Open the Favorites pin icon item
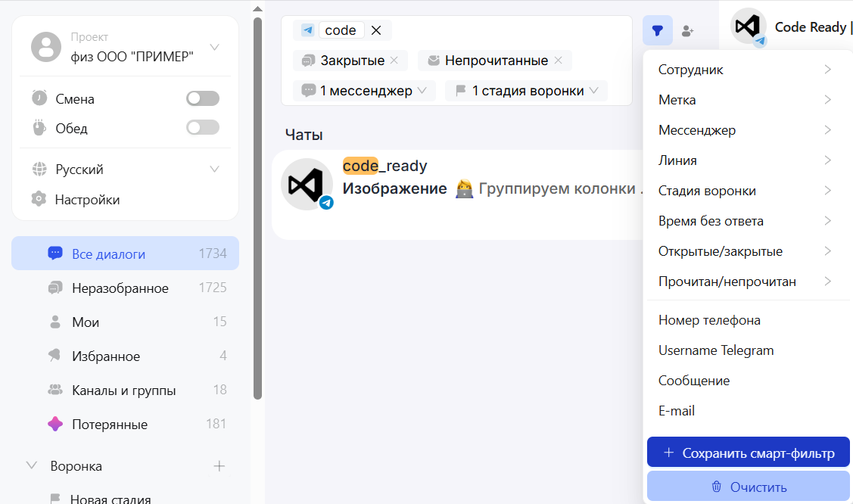853x504 pixels. click(54, 356)
